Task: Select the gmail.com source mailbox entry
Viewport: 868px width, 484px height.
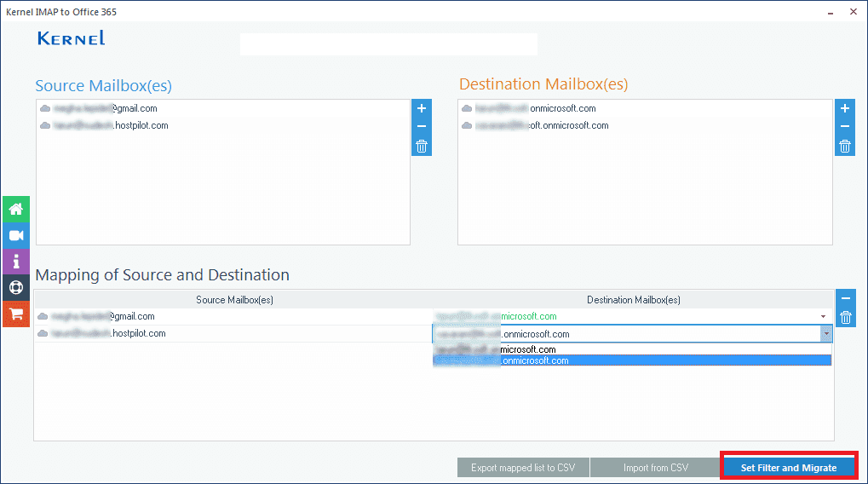Action: (x=99, y=108)
